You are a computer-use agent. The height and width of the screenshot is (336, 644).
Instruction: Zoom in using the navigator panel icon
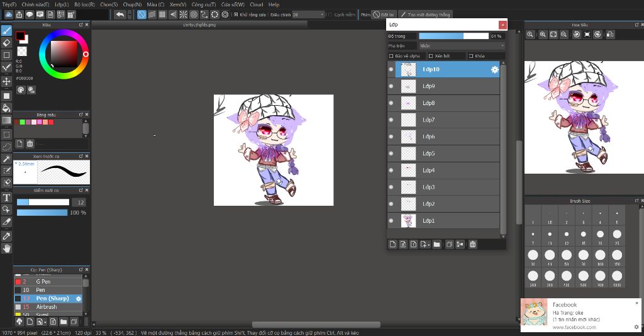point(543,35)
